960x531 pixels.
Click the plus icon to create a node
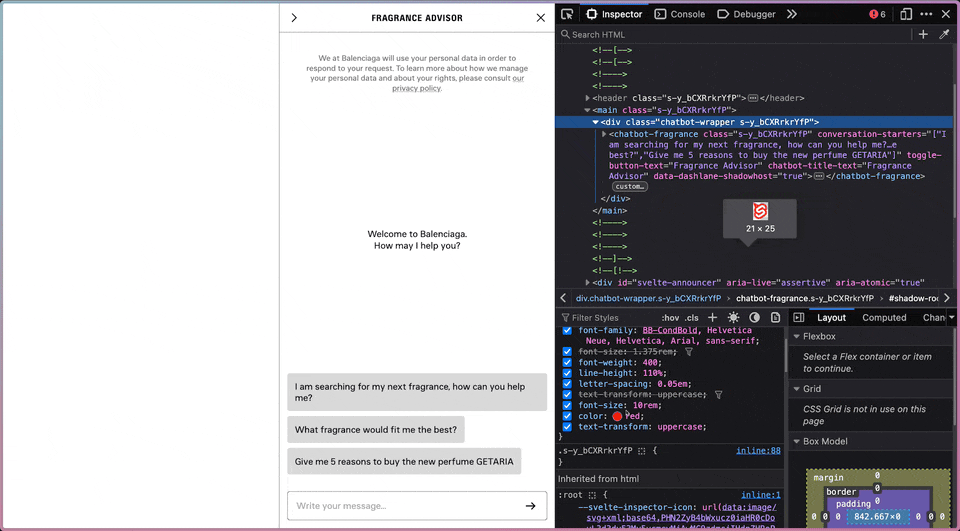[923, 35]
